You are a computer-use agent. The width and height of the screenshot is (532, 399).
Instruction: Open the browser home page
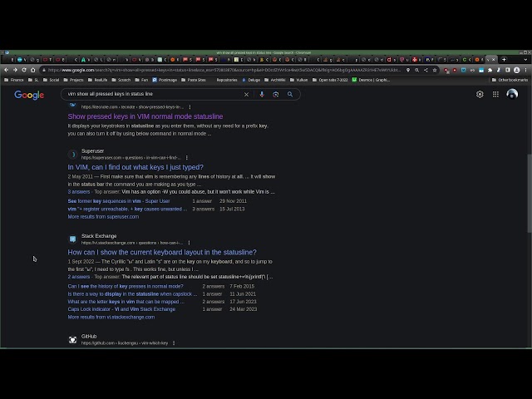coord(33,70)
